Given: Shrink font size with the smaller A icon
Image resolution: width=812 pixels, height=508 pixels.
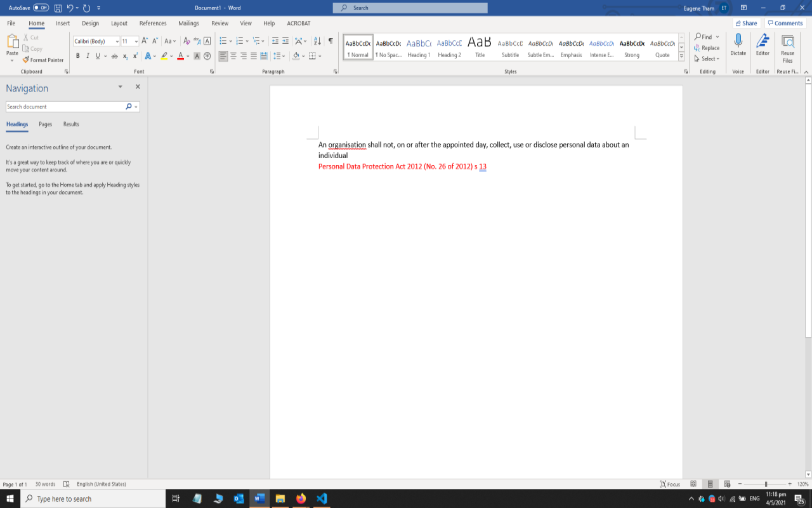Looking at the screenshot, I should pos(155,41).
